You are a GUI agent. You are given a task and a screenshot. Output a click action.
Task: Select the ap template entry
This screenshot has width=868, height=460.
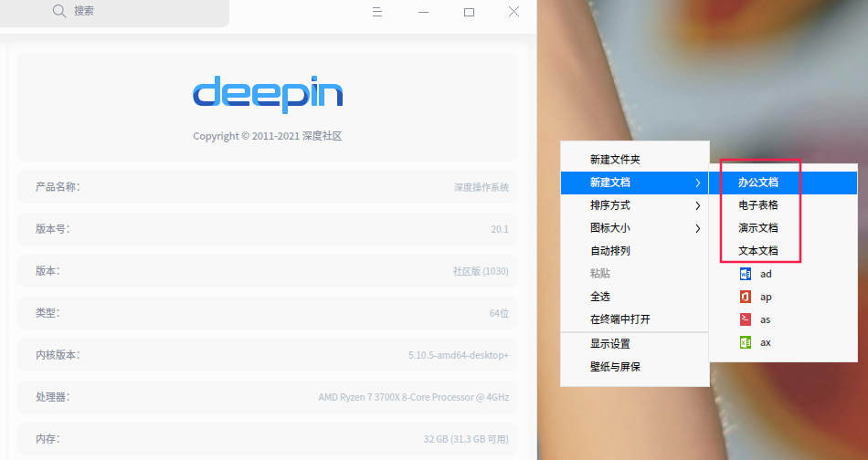coord(783,297)
